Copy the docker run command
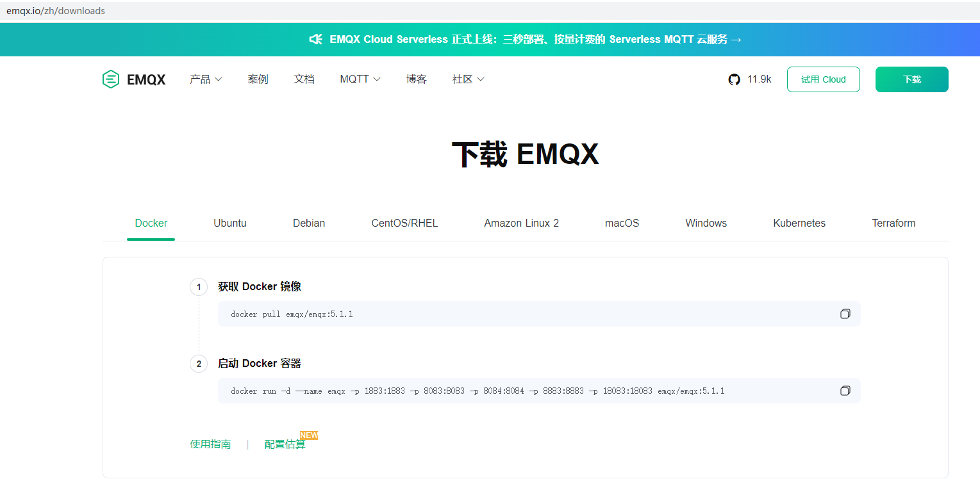Screen dimensions: 980x495 pyautogui.click(x=845, y=391)
